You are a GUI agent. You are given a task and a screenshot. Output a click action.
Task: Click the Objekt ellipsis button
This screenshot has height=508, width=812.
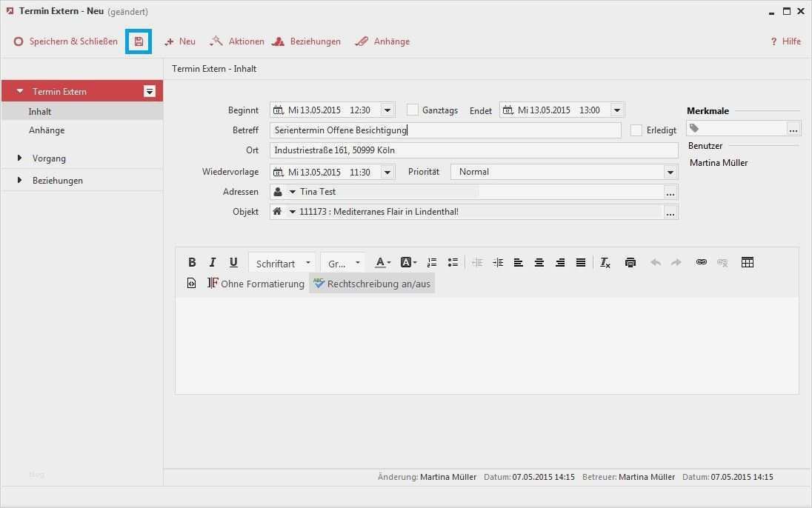tap(670, 213)
